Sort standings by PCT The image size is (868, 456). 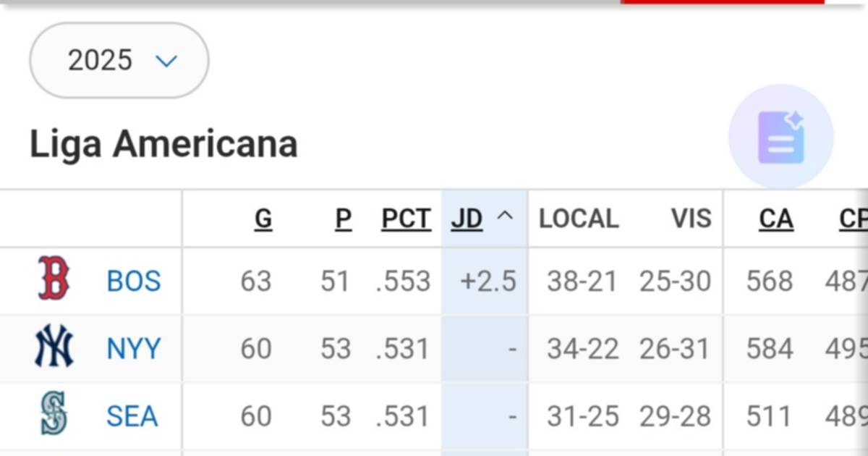pyautogui.click(x=406, y=218)
